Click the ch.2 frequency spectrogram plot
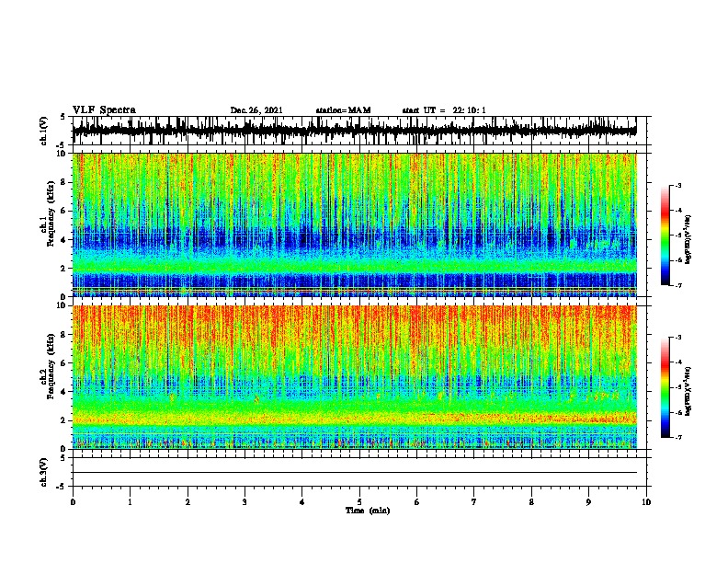The image size is (728, 563). click(354, 377)
